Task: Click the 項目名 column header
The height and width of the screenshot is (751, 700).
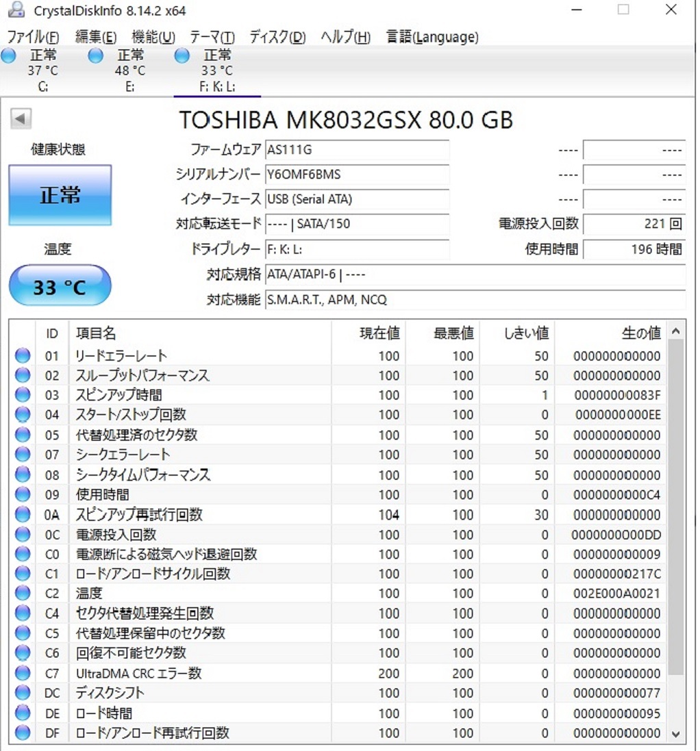Action: point(200,333)
